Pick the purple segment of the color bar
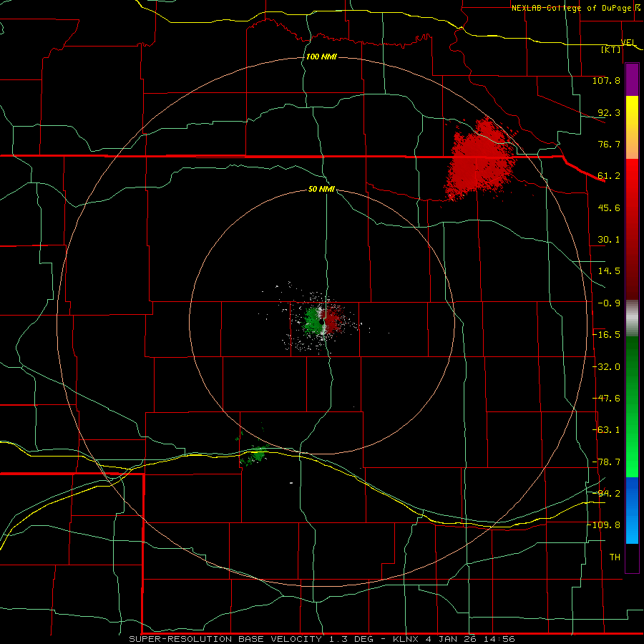 pos(632,79)
